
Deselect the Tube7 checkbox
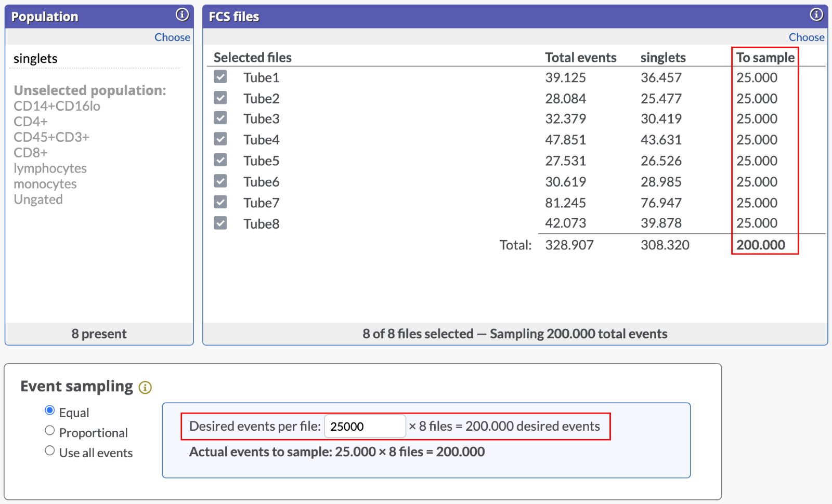pos(220,202)
